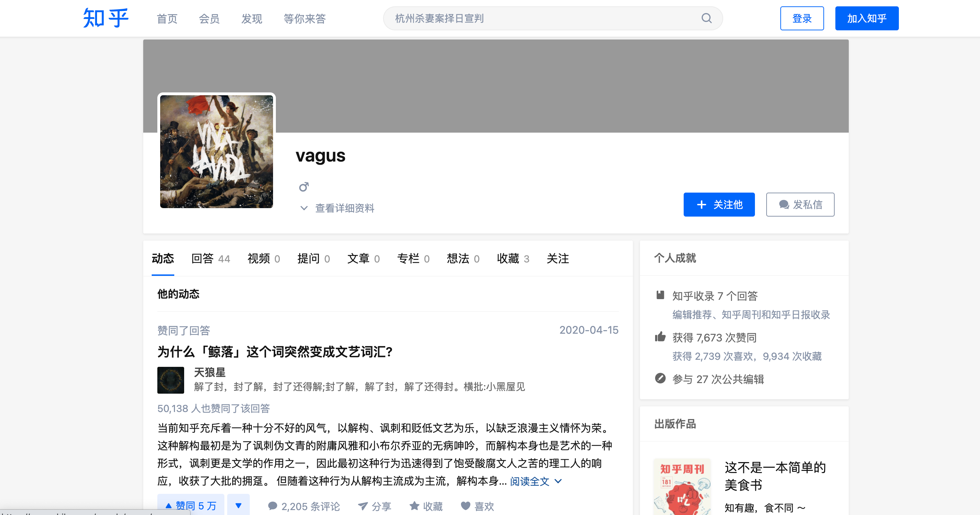The height and width of the screenshot is (515, 980).
Task: Open the downvote arrow next to upvote
Action: click(238, 505)
